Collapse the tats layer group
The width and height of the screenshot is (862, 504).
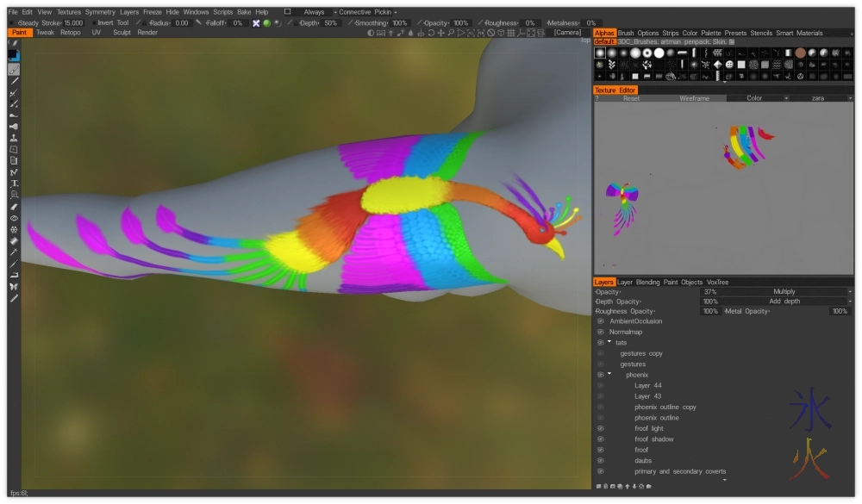609,342
